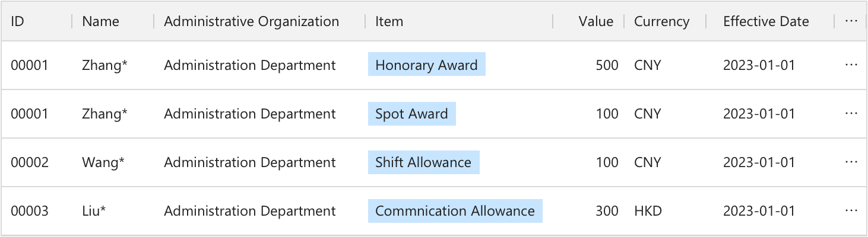Open row actions for Spot Award row

click(x=851, y=113)
